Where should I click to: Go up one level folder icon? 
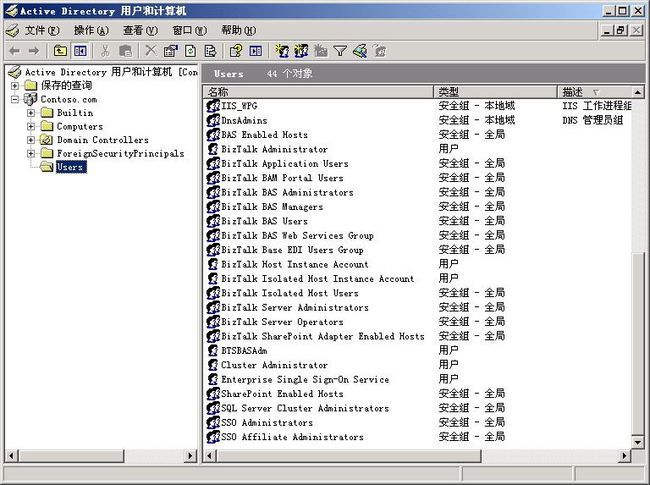(x=60, y=51)
